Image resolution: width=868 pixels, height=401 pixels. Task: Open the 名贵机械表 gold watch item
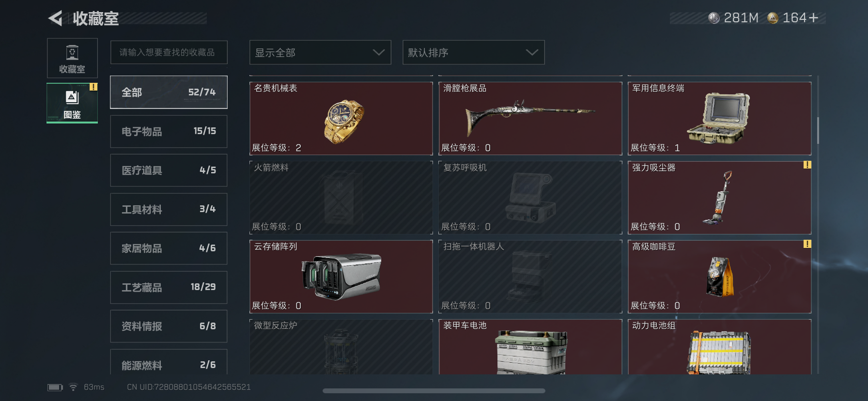point(341,118)
